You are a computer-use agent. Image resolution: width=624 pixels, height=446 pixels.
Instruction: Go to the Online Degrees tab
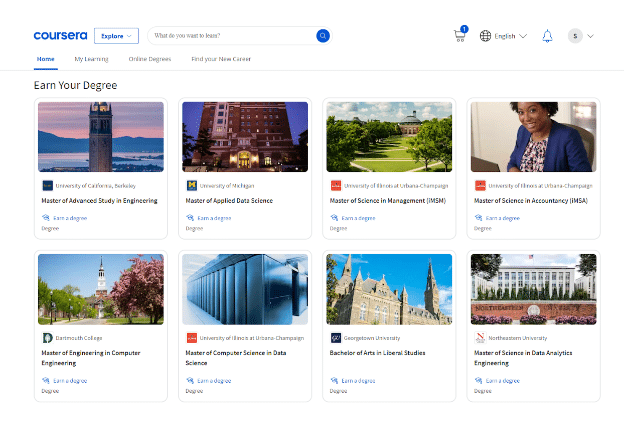pos(150,59)
